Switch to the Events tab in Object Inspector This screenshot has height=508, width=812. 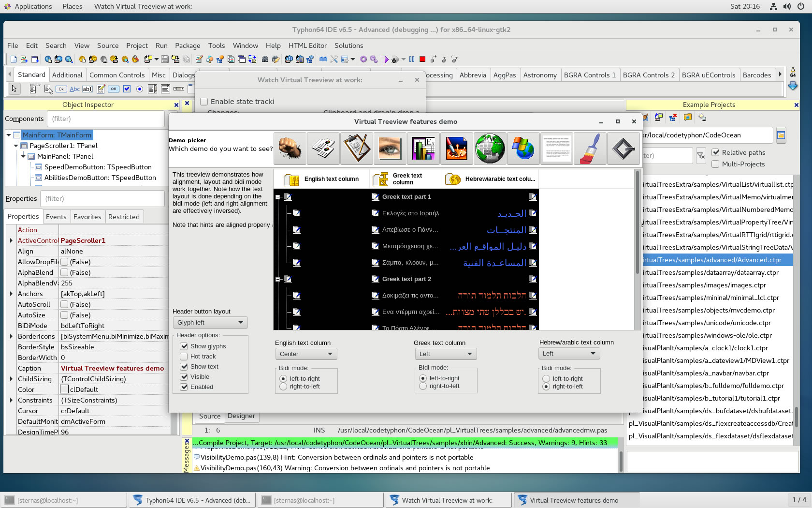(56, 217)
